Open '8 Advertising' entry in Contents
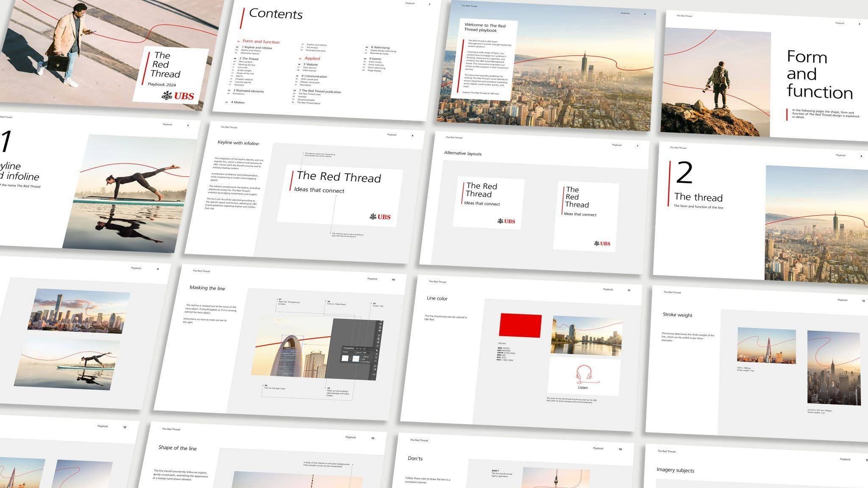 [380, 47]
